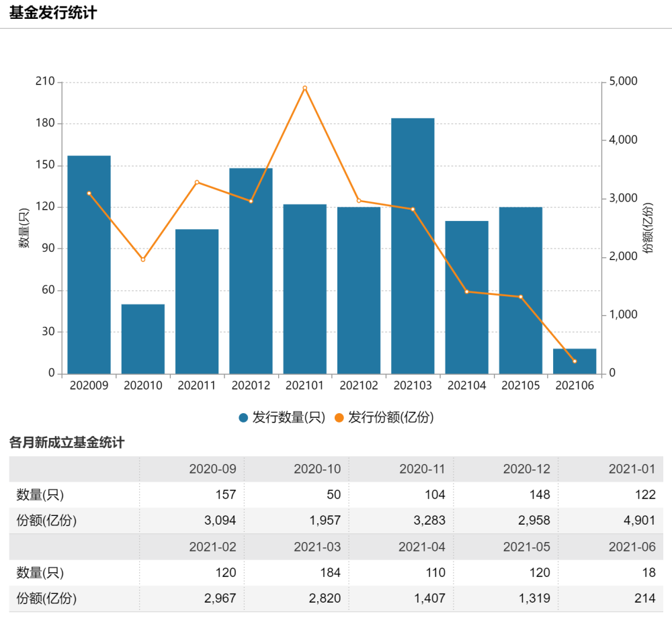Click table cell value 157
The height and width of the screenshot is (620, 672).
point(225,495)
